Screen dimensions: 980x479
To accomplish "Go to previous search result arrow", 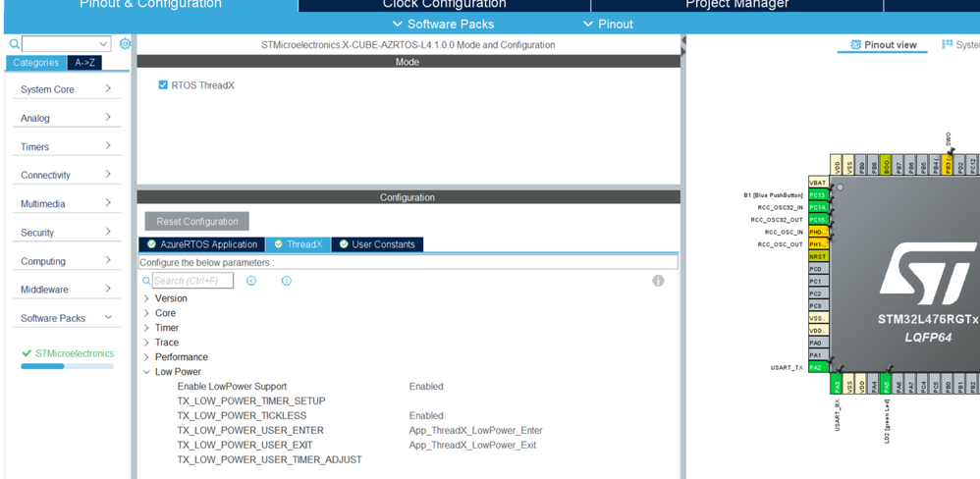I will point(251,281).
